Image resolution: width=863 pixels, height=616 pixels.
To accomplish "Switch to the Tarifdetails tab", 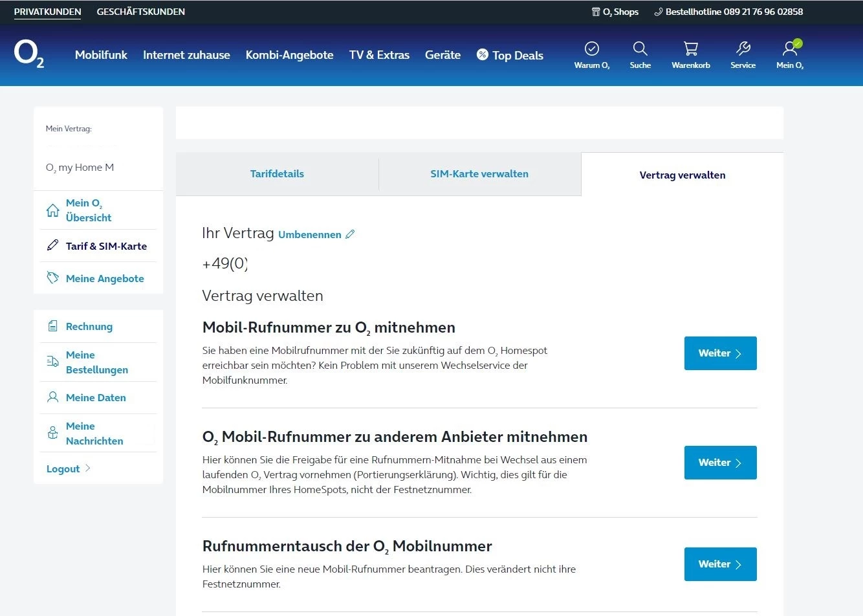I will point(277,174).
